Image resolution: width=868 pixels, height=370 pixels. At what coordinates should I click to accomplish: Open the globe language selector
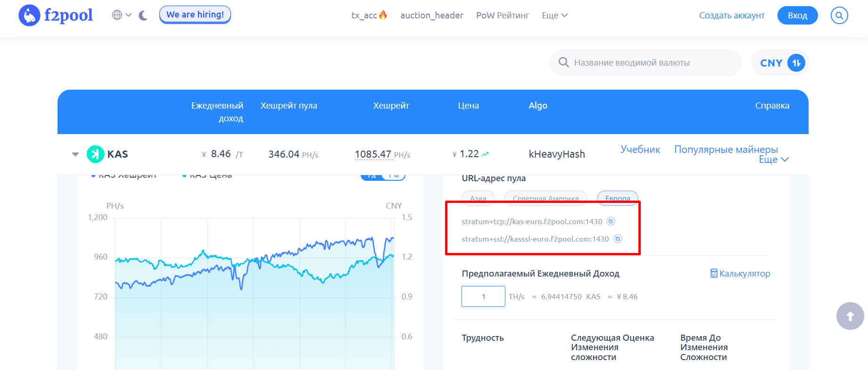[122, 15]
